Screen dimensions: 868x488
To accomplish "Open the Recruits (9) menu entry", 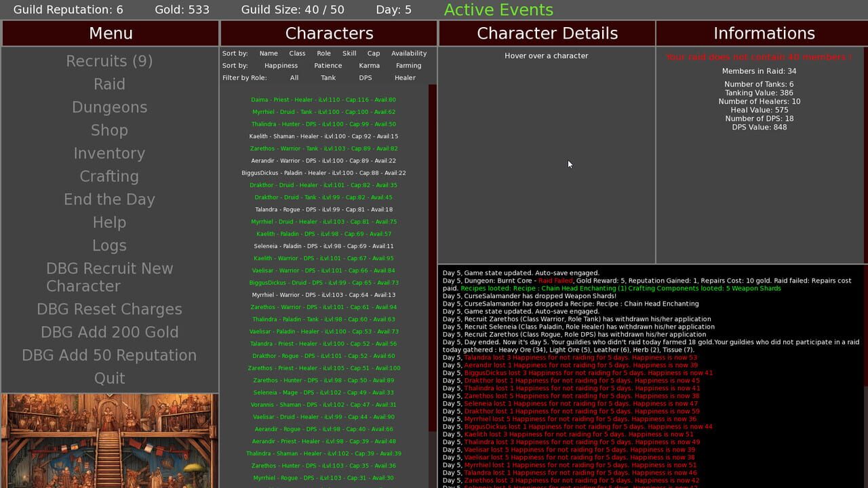I will [109, 61].
